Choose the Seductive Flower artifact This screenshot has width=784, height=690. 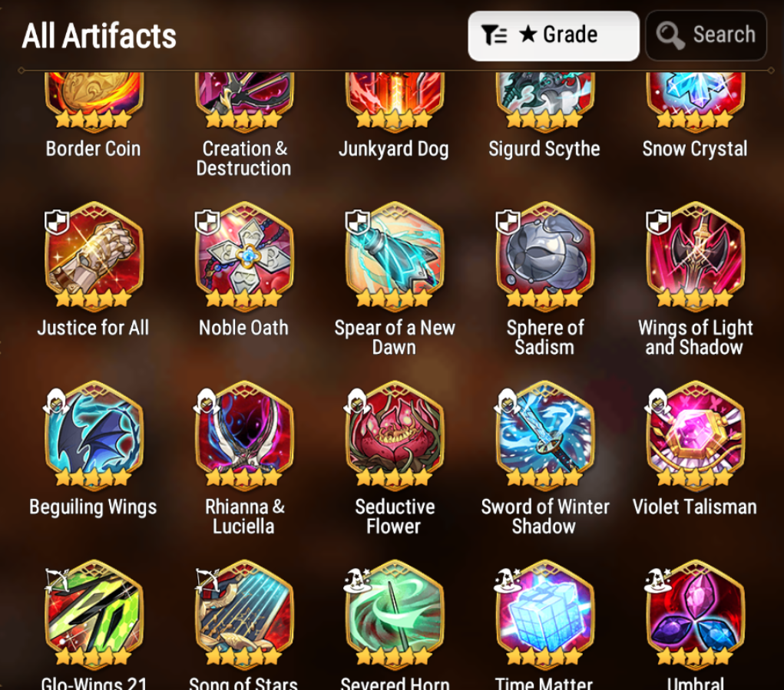(395, 434)
